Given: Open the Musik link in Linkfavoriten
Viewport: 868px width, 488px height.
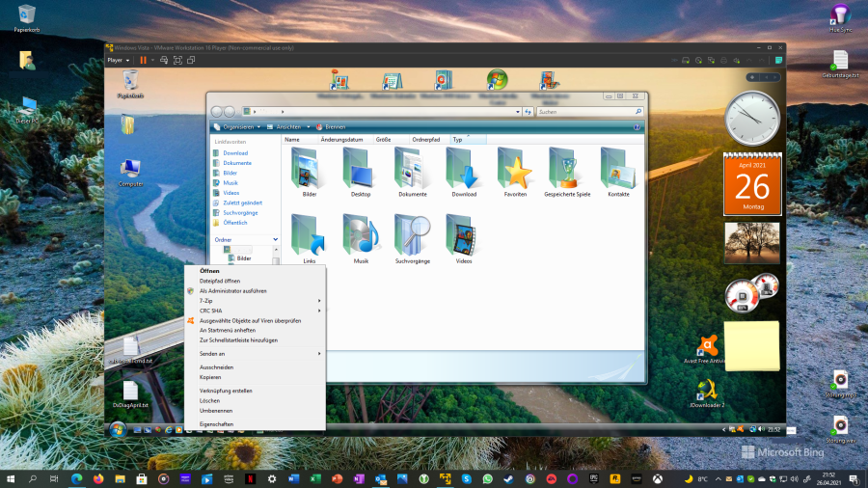Looking at the screenshot, I should point(231,183).
